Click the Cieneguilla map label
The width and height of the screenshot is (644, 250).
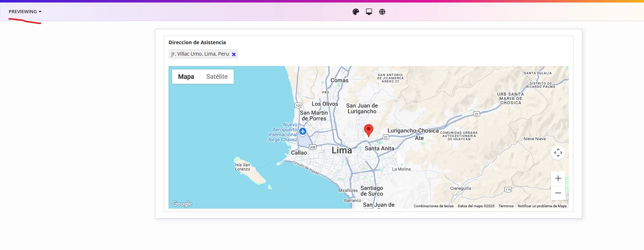[x=461, y=188]
